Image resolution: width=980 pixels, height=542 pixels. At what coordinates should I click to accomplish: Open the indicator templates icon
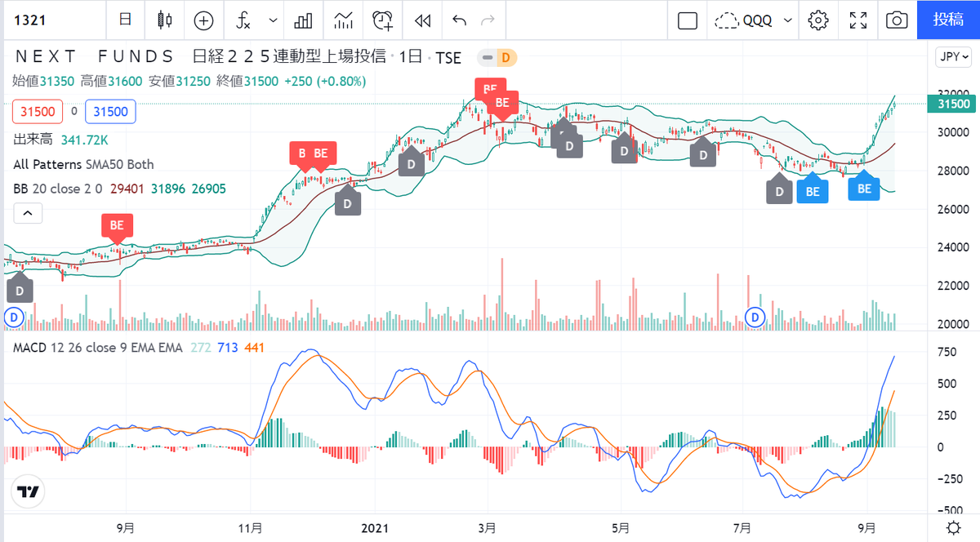[343, 20]
